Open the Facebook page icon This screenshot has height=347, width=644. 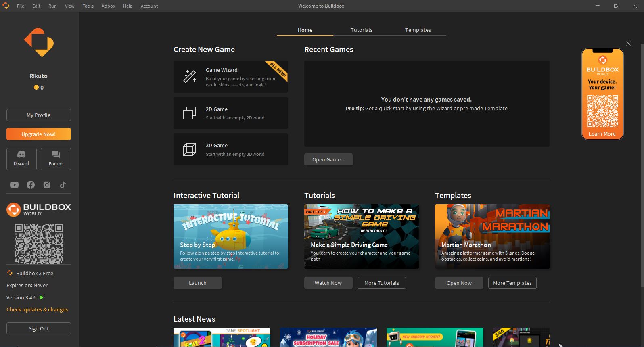[x=31, y=185]
